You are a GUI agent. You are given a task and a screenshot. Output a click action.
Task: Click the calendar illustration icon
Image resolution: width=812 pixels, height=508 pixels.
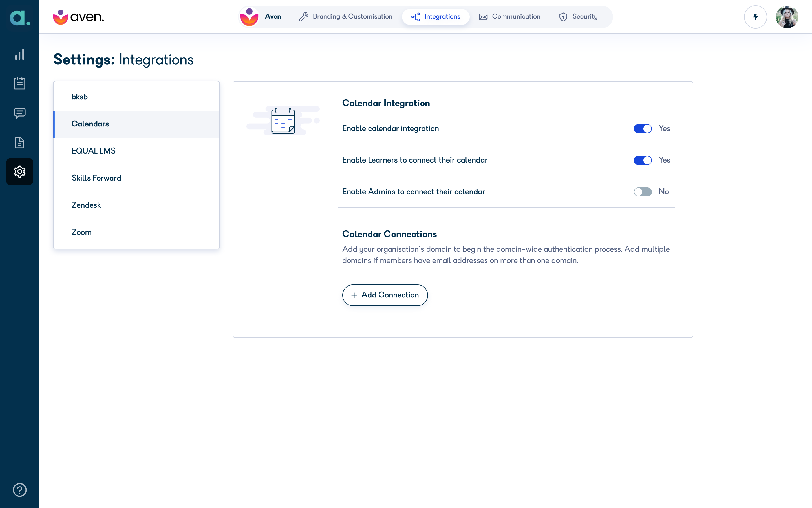283,121
